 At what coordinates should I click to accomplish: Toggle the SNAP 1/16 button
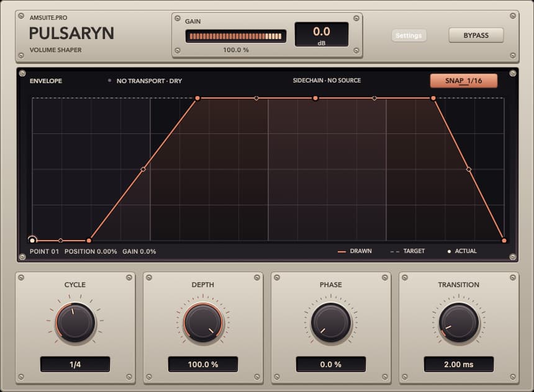click(x=463, y=81)
